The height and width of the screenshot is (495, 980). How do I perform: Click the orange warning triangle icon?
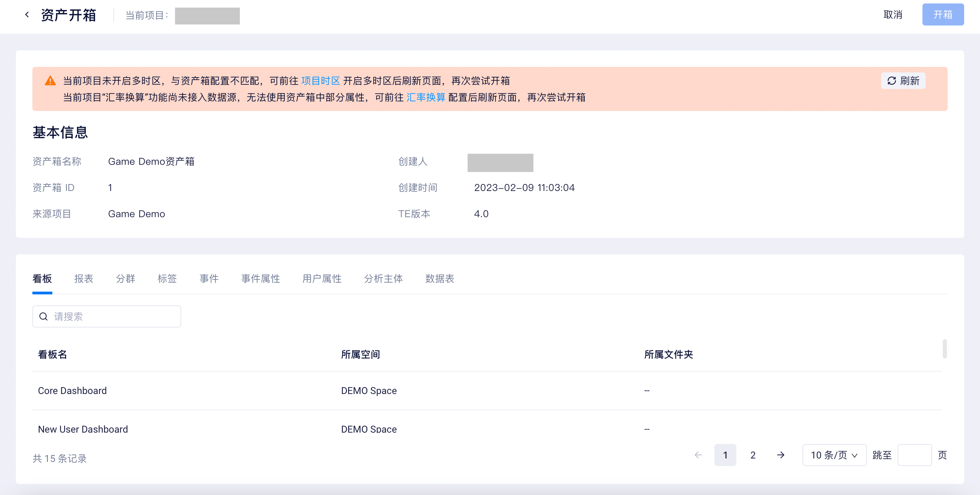[50, 81]
